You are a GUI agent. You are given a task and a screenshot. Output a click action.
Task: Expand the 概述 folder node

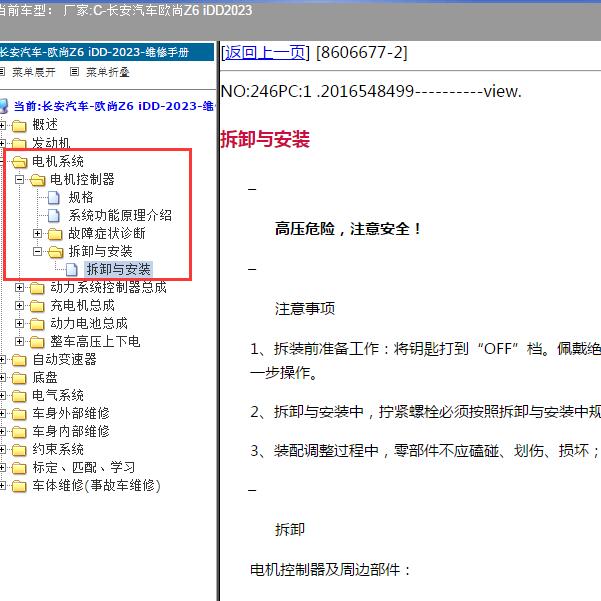tap(2, 125)
